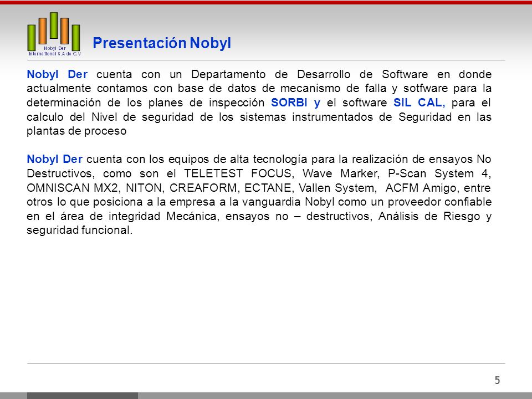532x399 pixels.
Task: Click the Nobyl Der bar-chart logo
Action: (54, 34)
